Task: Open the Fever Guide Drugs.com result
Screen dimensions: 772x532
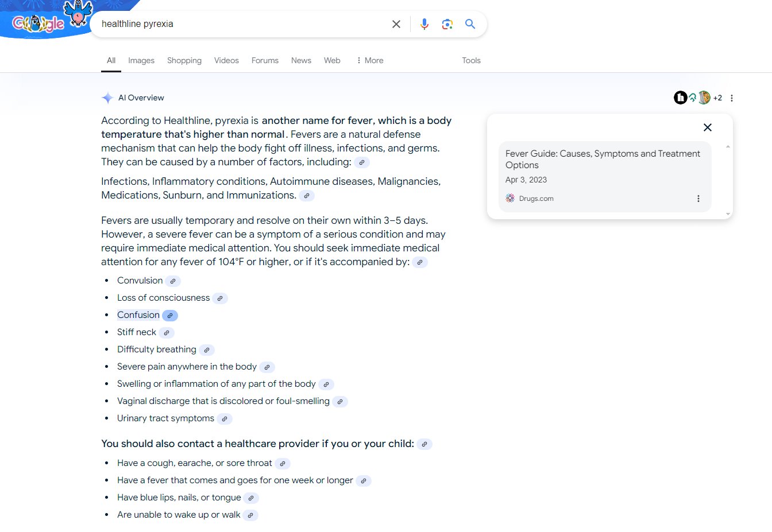Action: pyautogui.click(x=603, y=159)
